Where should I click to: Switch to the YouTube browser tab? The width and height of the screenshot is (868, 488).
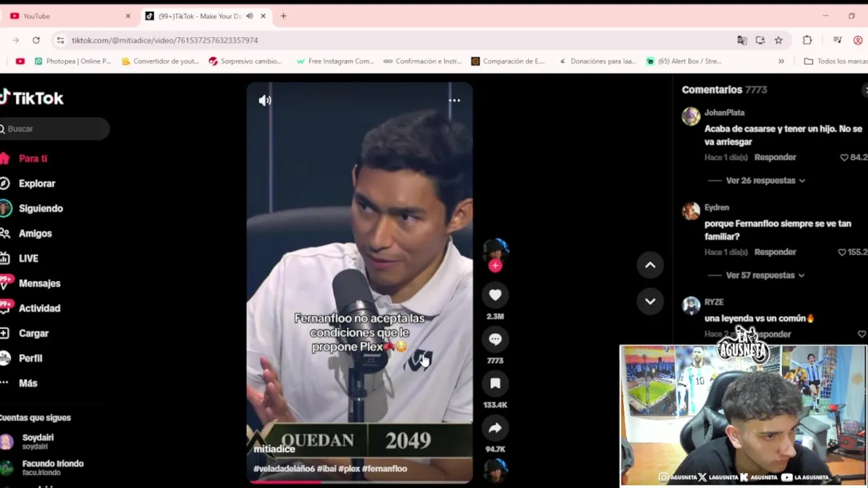click(x=68, y=16)
